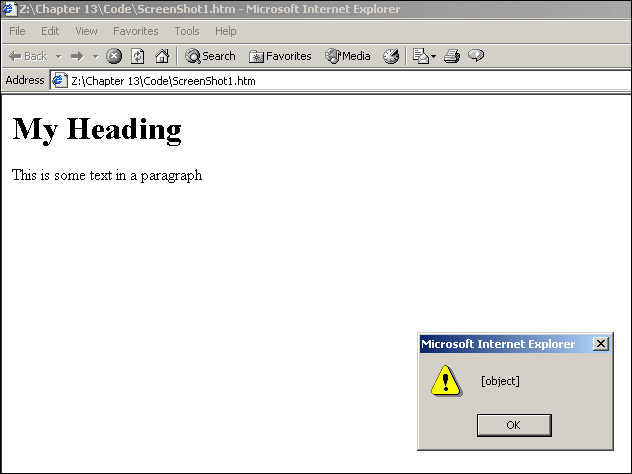The height and width of the screenshot is (474, 632).
Task: Click the Forward arrow button
Action: pos(76,56)
